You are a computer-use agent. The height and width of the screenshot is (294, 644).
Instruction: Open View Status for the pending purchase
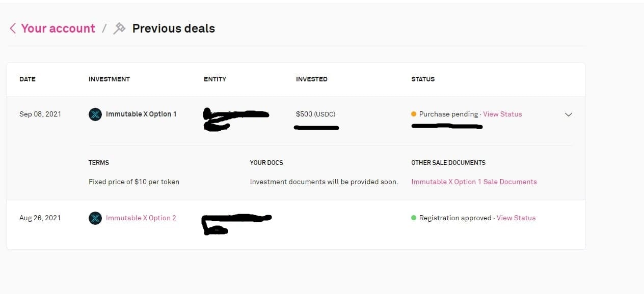[x=502, y=114]
